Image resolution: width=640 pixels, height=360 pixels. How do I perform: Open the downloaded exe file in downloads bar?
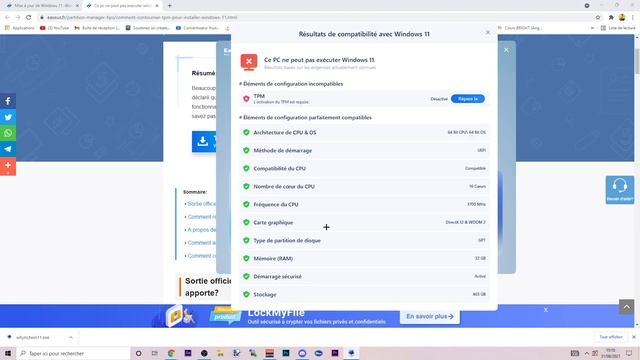33,337
